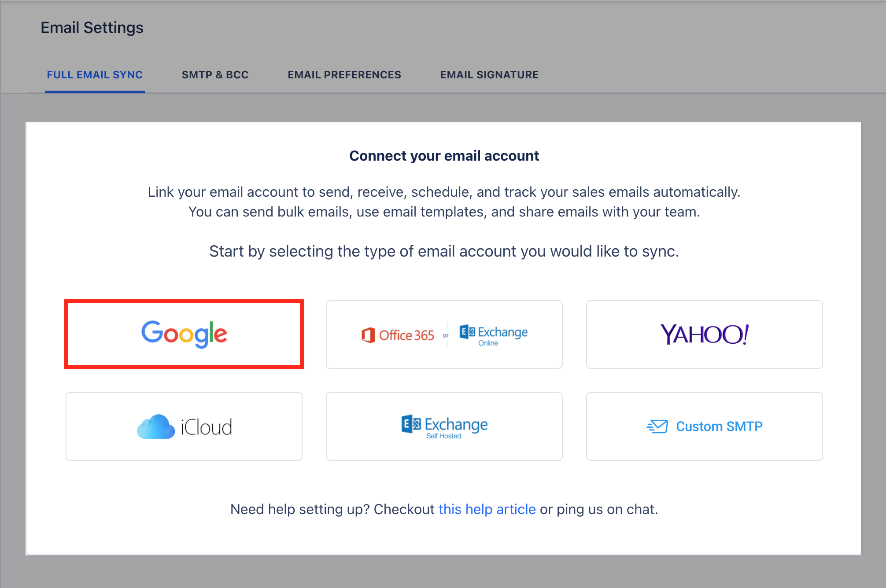This screenshot has width=886, height=588.
Task: Click the Custom SMTP envelope icon
Action: pyautogui.click(x=657, y=426)
